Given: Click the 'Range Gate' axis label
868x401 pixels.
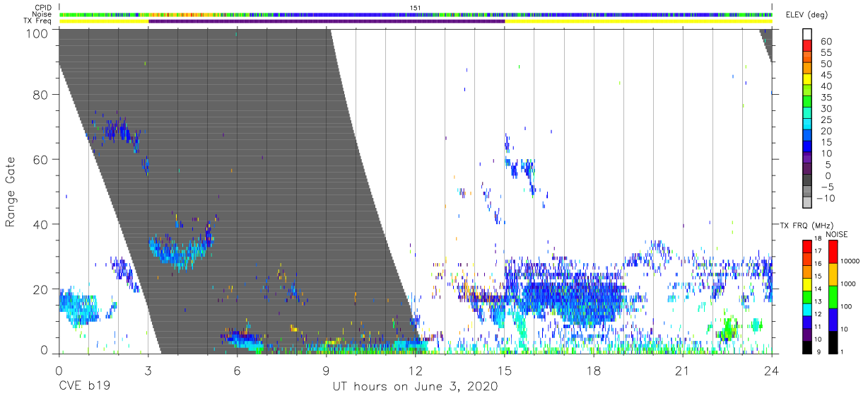Looking at the screenshot, I should [x=11, y=192].
